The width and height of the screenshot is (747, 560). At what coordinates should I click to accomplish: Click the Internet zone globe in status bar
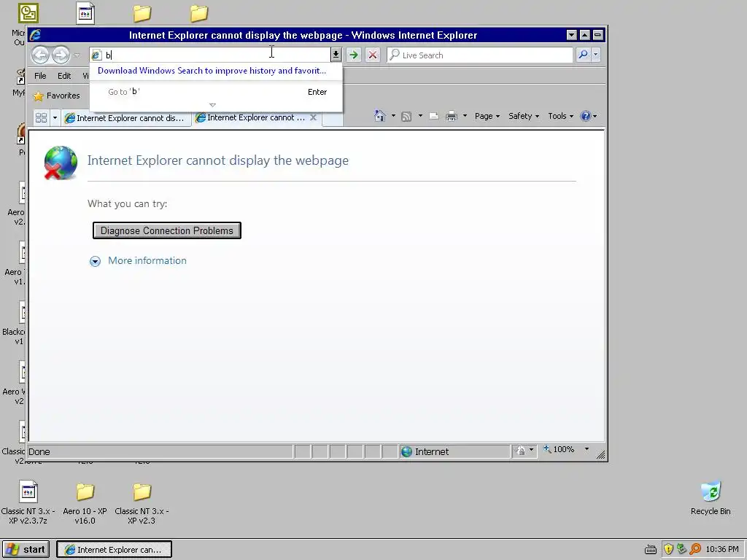pyautogui.click(x=406, y=451)
